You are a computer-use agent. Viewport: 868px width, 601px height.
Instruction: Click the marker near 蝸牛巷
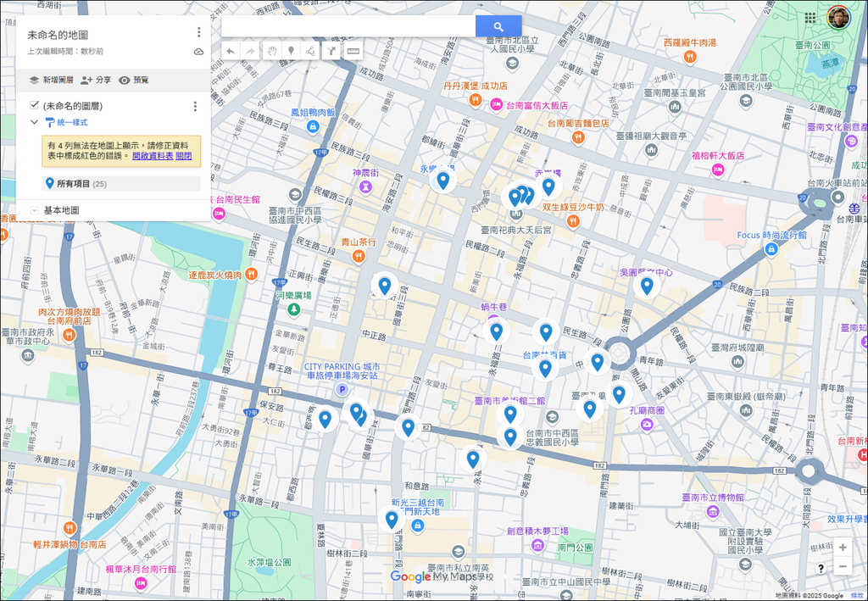tap(496, 331)
